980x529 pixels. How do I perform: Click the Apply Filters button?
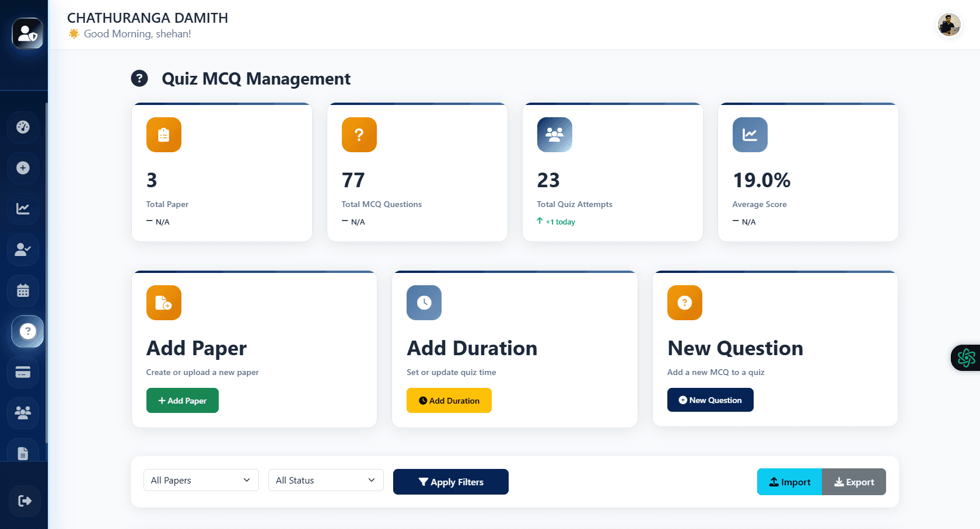(450, 482)
